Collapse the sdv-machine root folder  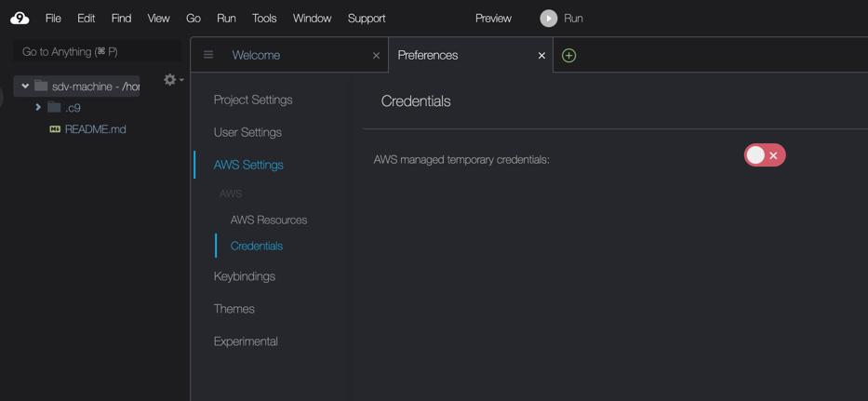click(25, 86)
